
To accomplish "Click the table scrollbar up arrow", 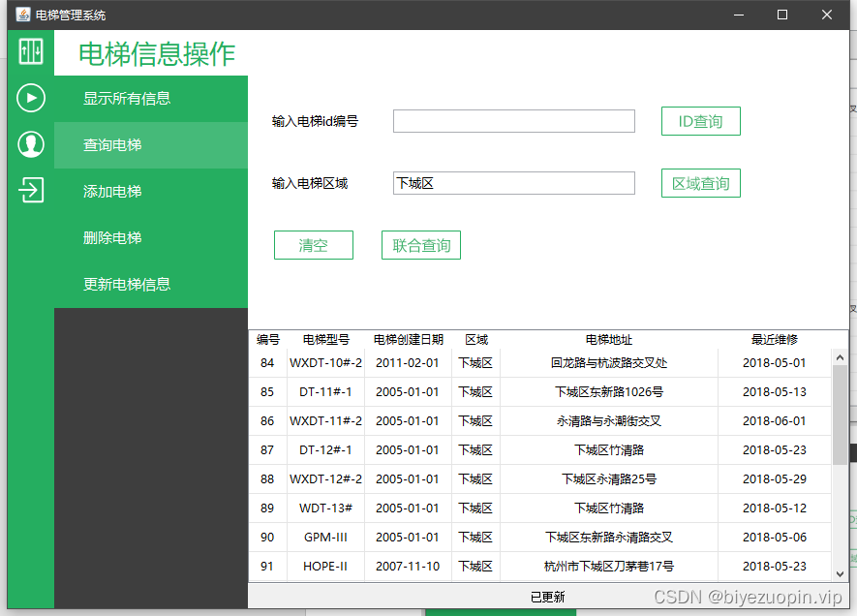I will pos(839,355).
